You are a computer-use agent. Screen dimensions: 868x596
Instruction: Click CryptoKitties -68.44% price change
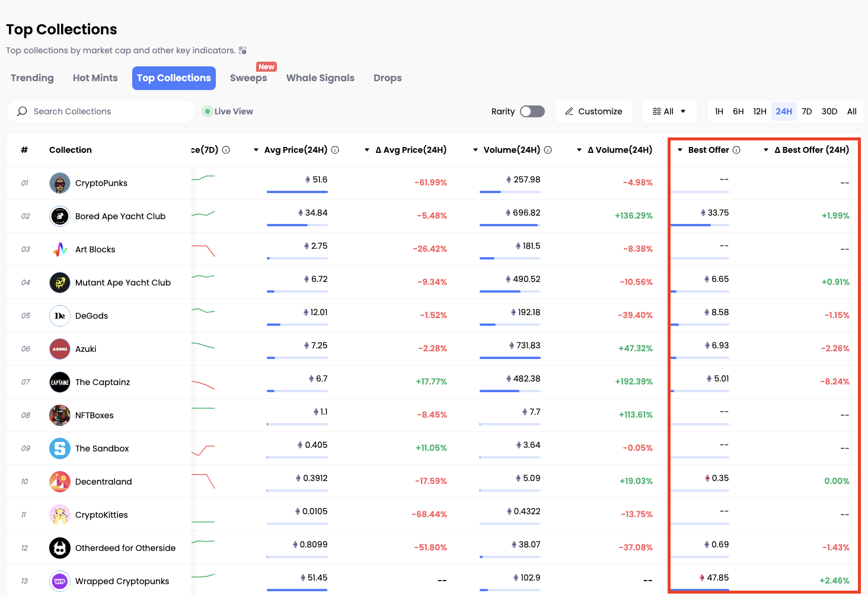pyautogui.click(x=429, y=514)
